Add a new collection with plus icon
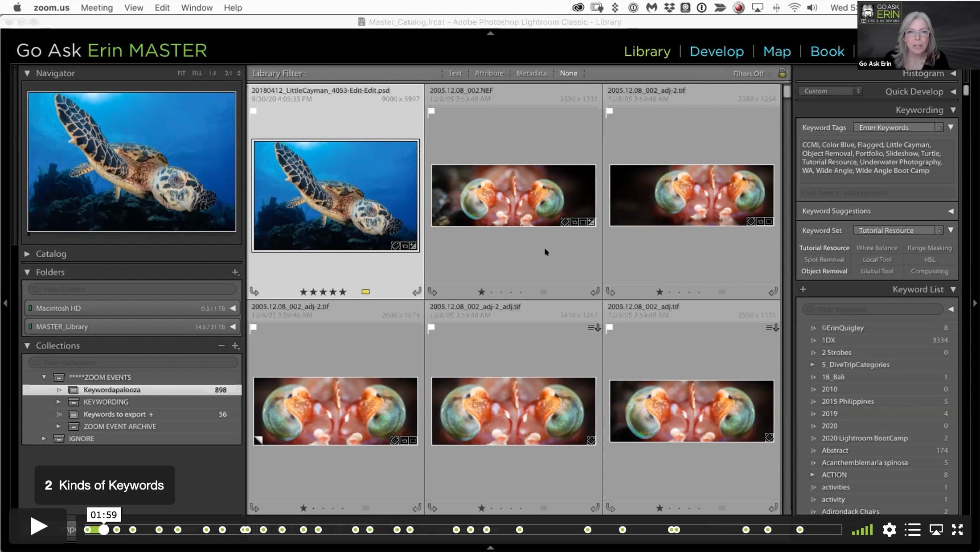The image size is (980, 552). [235, 346]
